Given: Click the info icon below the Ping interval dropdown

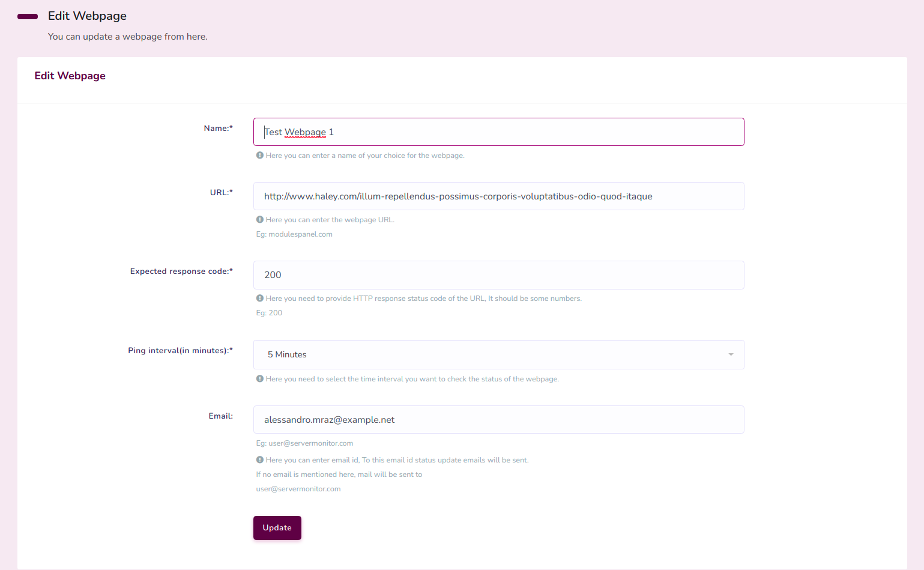Looking at the screenshot, I should [x=260, y=379].
